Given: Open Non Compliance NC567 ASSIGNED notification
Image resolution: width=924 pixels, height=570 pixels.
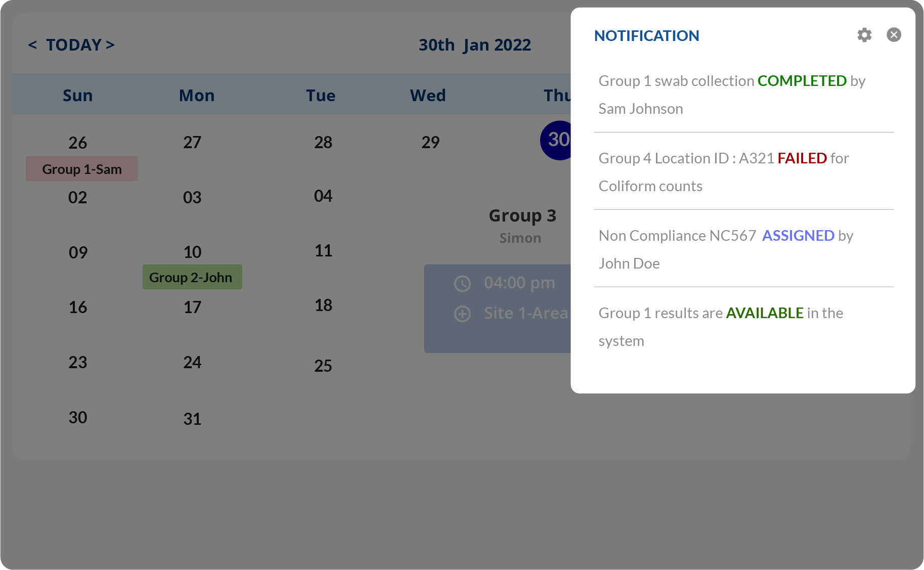Looking at the screenshot, I should pyautogui.click(x=725, y=249).
